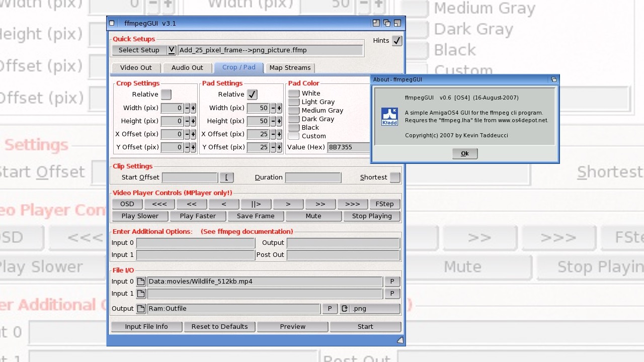
Task: Increase Pad X Offset with plus
Action: click(x=279, y=134)
